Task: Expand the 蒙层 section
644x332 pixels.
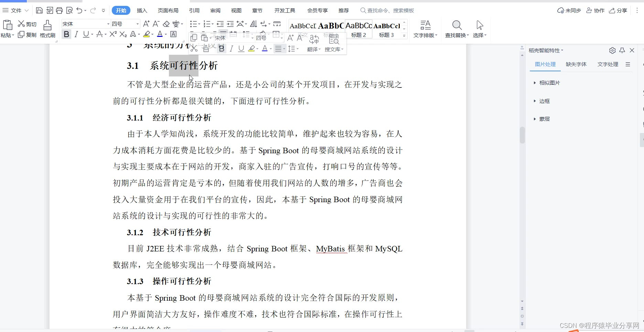Action: pos(541,119)
